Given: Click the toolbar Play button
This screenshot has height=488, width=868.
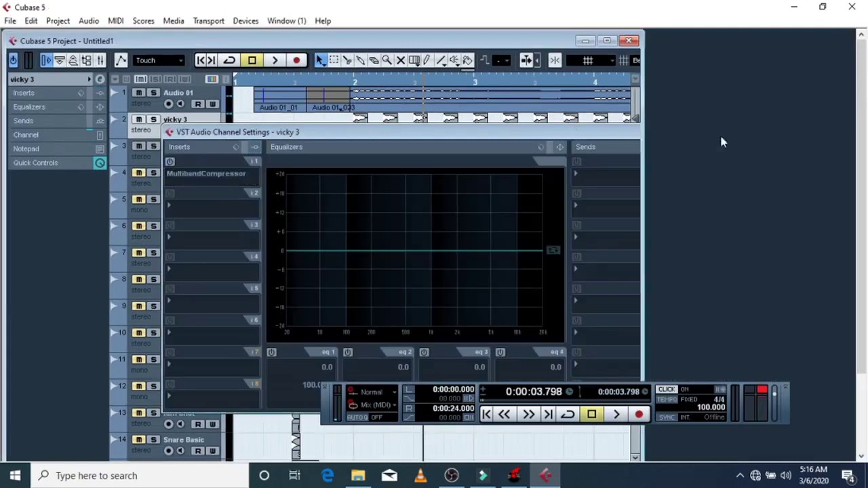Looking at the screenshot, I should [x=275, y=60].
